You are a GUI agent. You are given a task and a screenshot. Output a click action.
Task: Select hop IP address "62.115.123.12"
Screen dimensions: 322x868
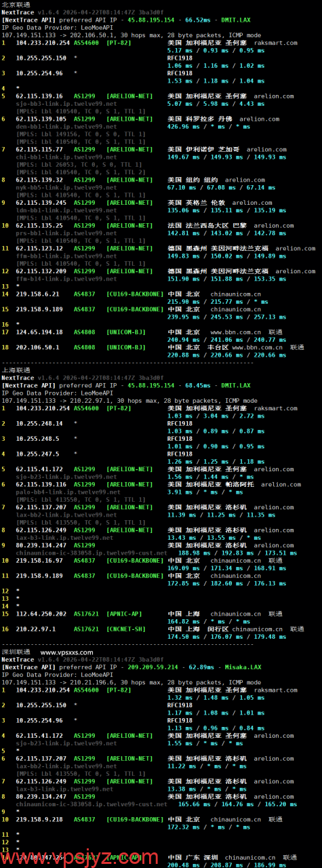click(x=39, y=248)
